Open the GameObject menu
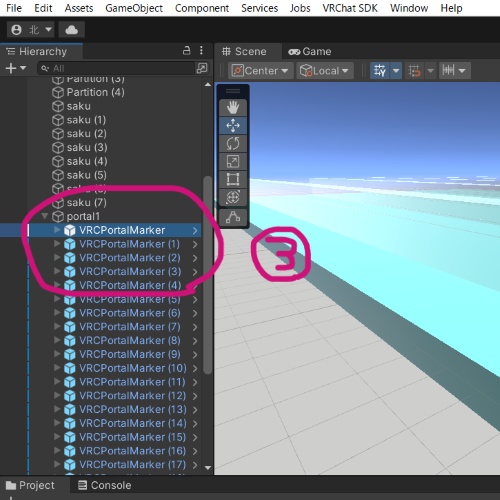 coord(134,8)
